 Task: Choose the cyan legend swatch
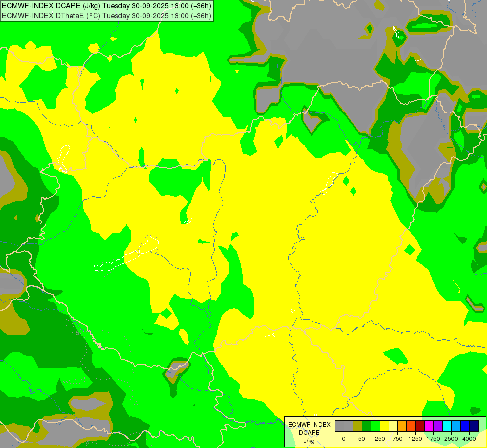[x=447, y=426]
